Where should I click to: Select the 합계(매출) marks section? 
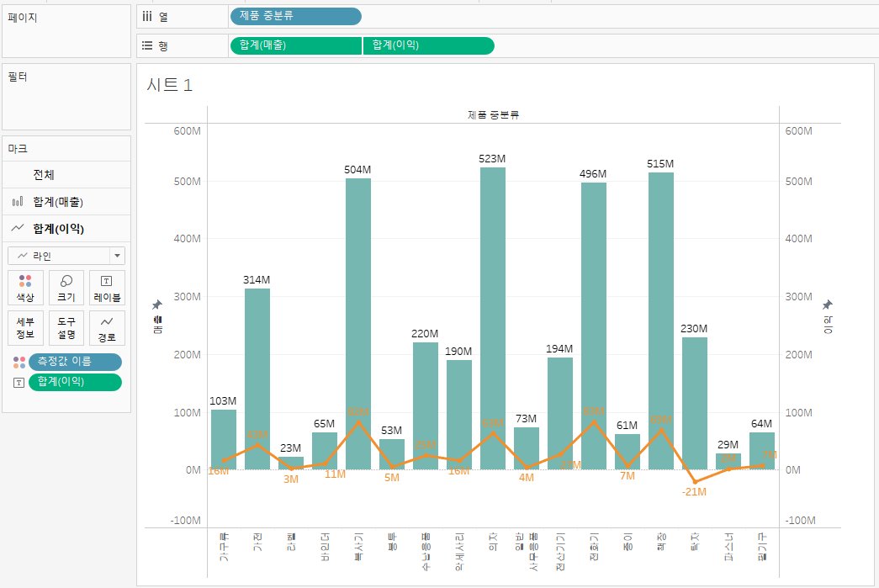pos(66,201)
